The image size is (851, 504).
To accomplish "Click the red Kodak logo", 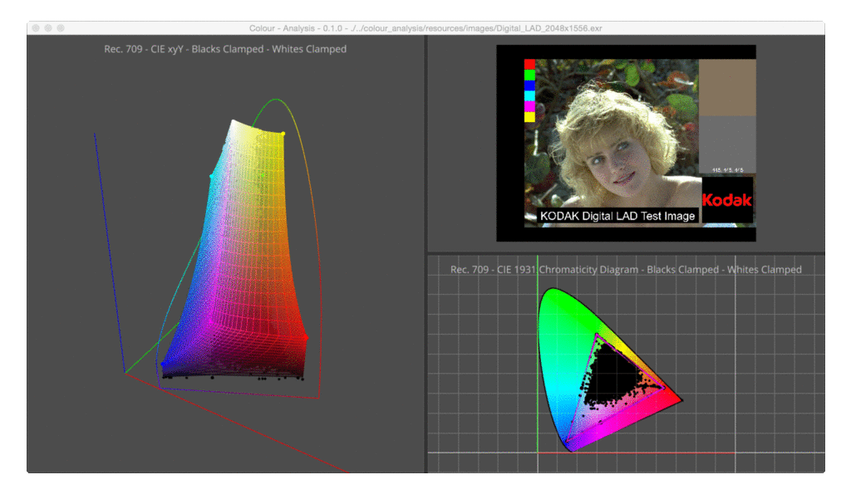I will (727, 200).
